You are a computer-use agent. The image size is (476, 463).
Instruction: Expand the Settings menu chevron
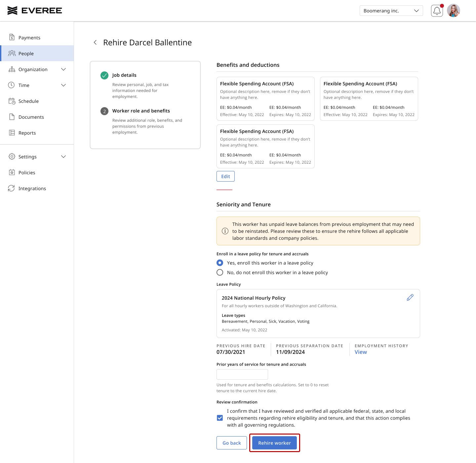63,156
